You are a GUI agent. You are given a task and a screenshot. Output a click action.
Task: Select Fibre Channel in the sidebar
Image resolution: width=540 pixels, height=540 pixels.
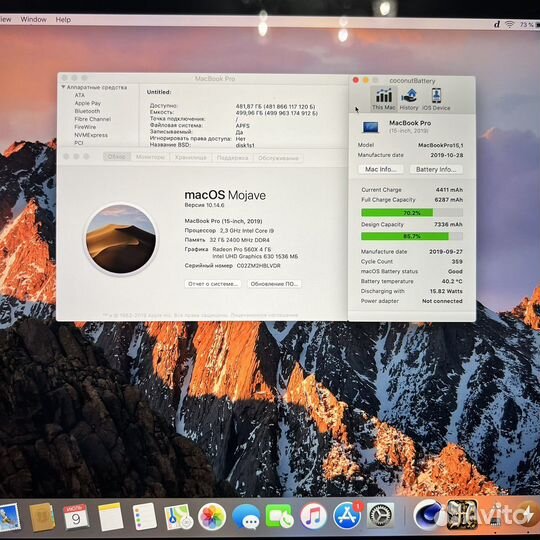pos(93,119)
